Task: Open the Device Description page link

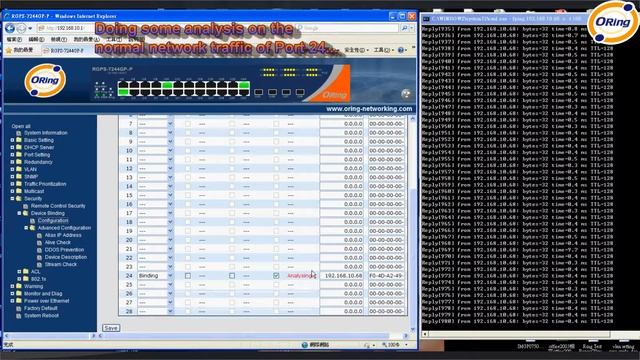Action: [66, 257]
